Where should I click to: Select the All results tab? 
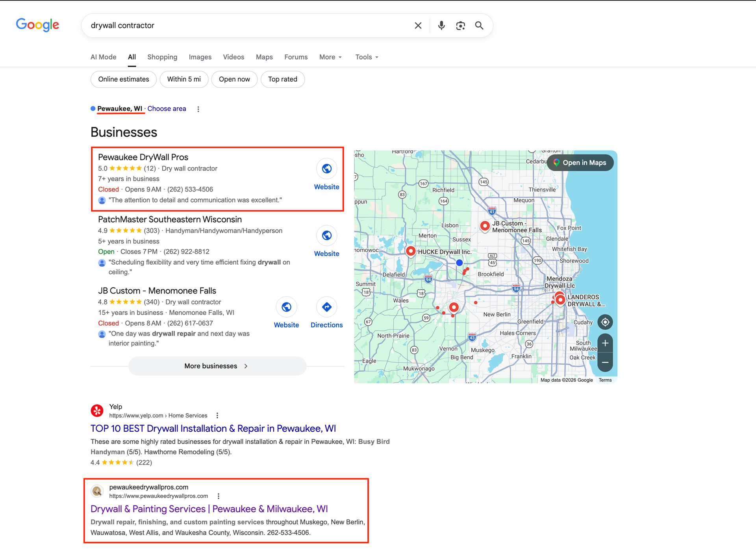132,57
